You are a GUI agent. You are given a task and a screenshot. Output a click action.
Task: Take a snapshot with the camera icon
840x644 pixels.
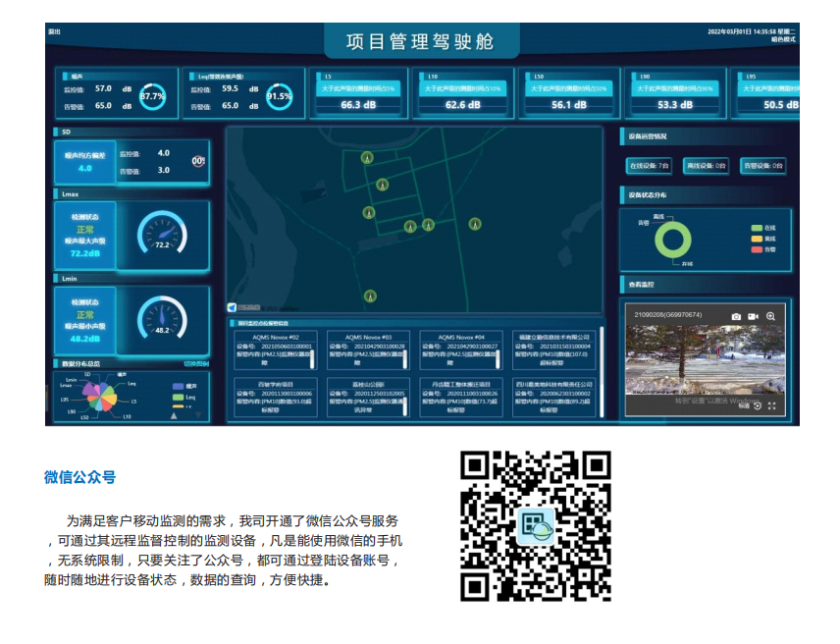[736, 317]
